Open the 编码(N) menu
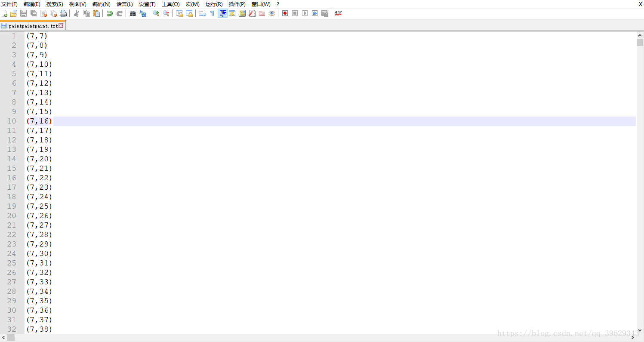 click(x=102, y=4)
